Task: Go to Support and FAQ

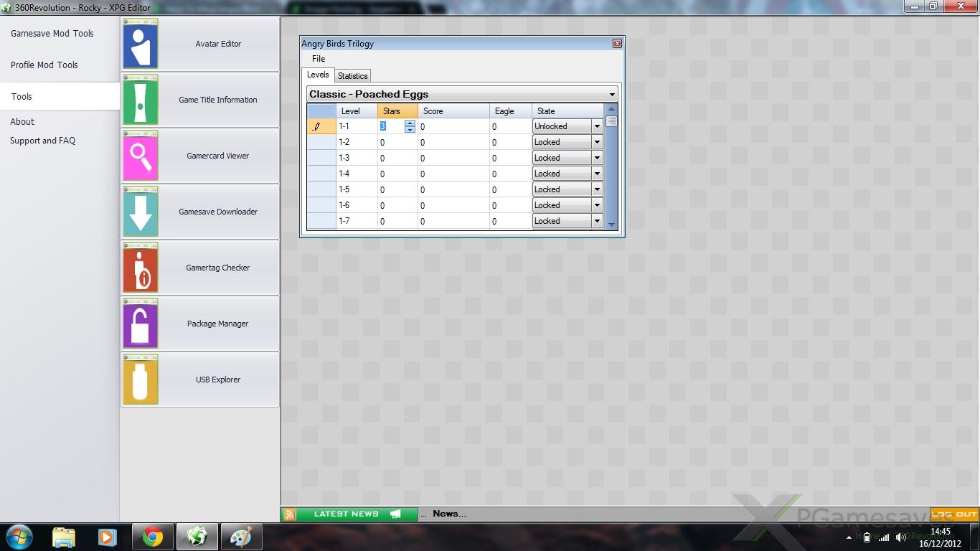Action: click(42, 141)
